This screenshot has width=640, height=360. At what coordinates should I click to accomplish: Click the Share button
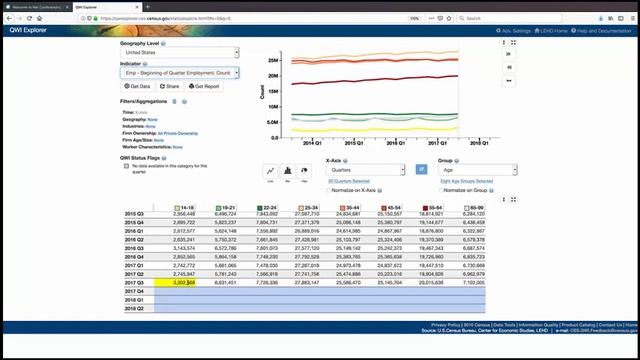point(169,86)
